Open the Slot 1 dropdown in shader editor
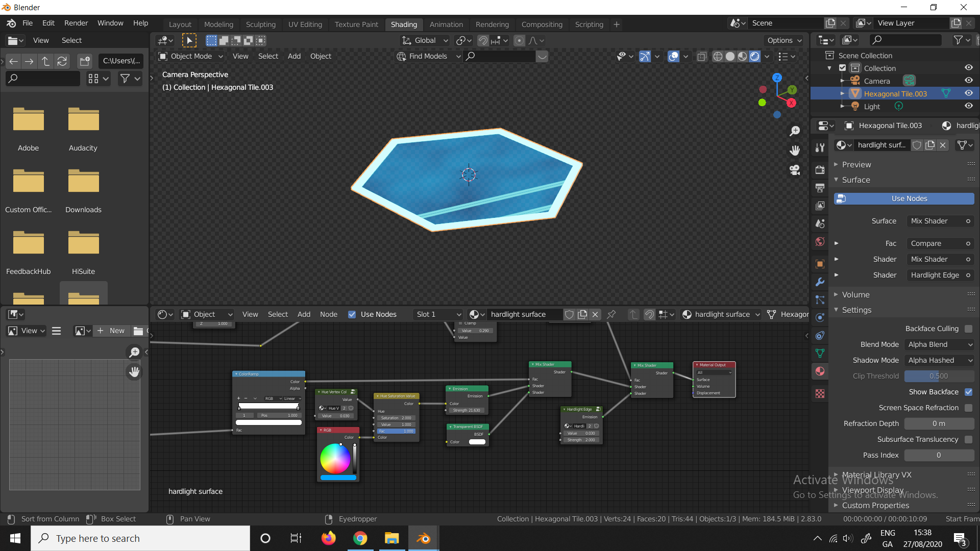Image resolution: width=980 pixels, height=551 pixels. (437, 314)
